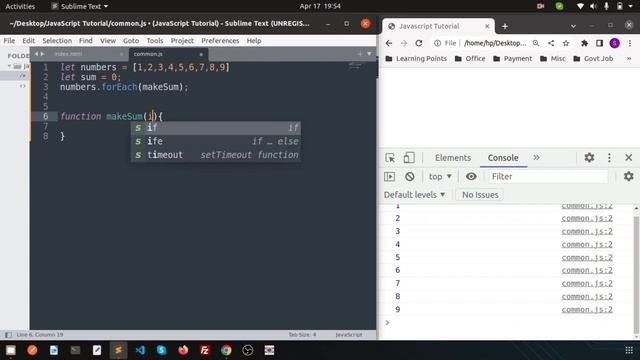The image size is (640, 360).
Task: Go forward in Chrome browser
Action: click(x=404, y=43)
